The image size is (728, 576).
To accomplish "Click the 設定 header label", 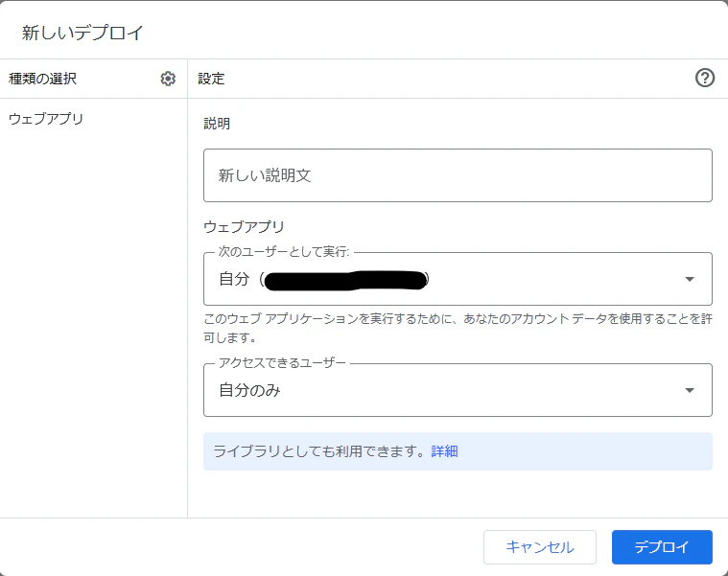I will [211, 79].
